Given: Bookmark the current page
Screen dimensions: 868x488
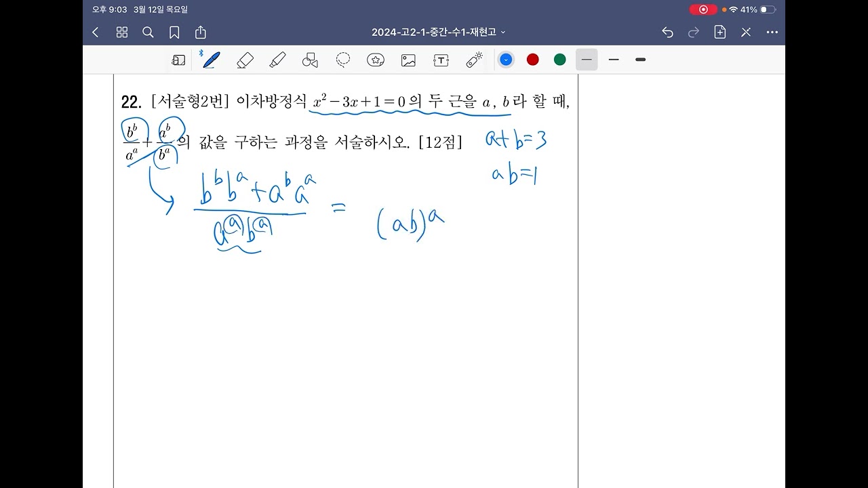Looking at the screenshot, I should click(174, 32).
